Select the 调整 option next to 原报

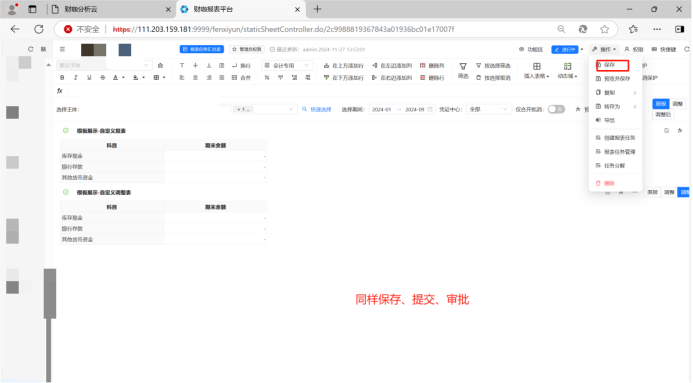tap(677, 104)
